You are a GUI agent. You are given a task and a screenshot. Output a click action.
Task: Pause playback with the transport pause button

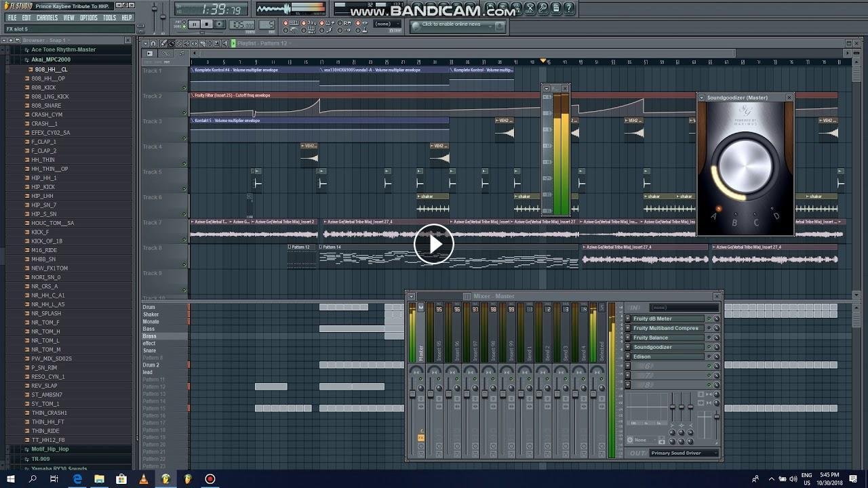tap(194, 24)
